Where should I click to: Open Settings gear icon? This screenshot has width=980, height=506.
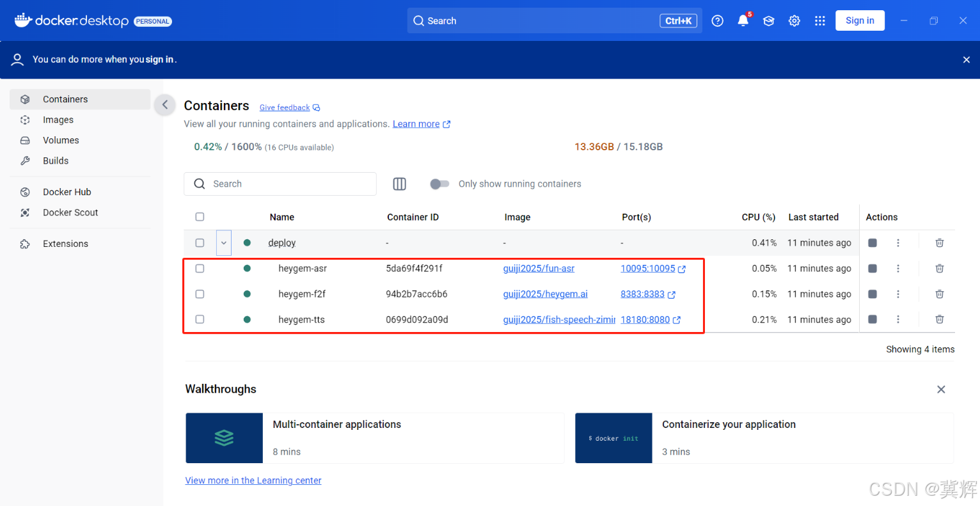click(x=794, y=21)
